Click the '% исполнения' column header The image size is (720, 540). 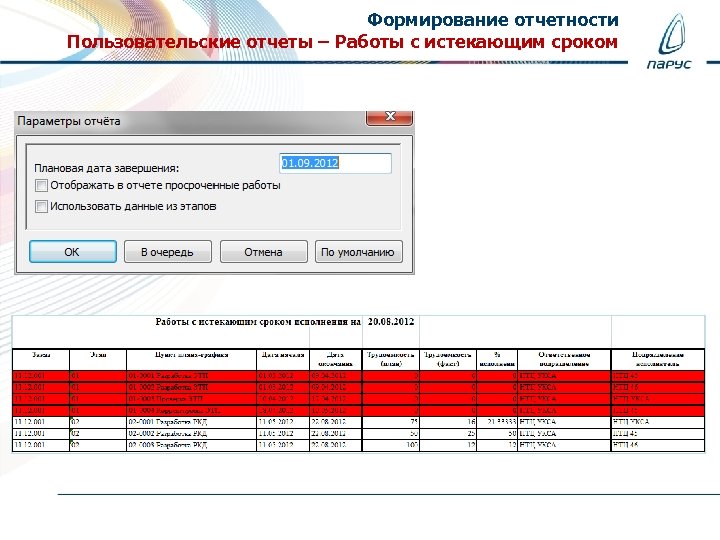point(497,359)
